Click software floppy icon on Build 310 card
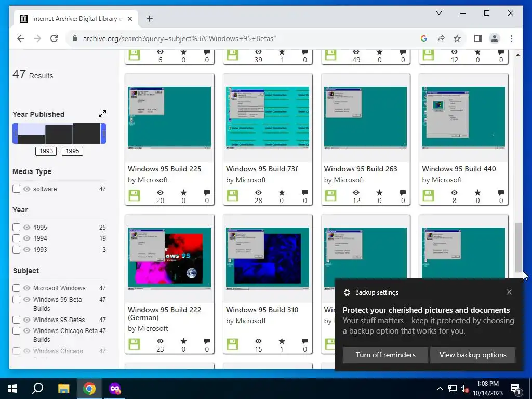The width and height of the screenshot is (532, 399). pyautogui.click(x=232, y=344)
